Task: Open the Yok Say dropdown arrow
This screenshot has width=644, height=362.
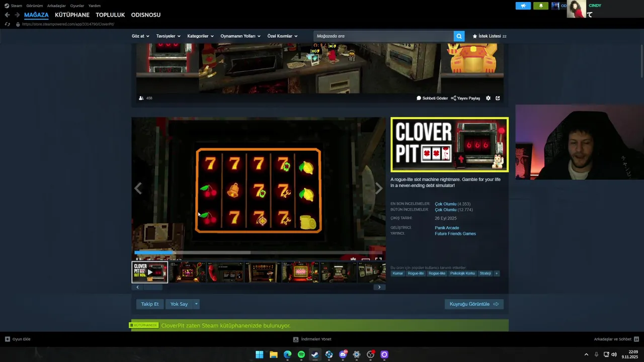Action: click(x=196, y=304)
